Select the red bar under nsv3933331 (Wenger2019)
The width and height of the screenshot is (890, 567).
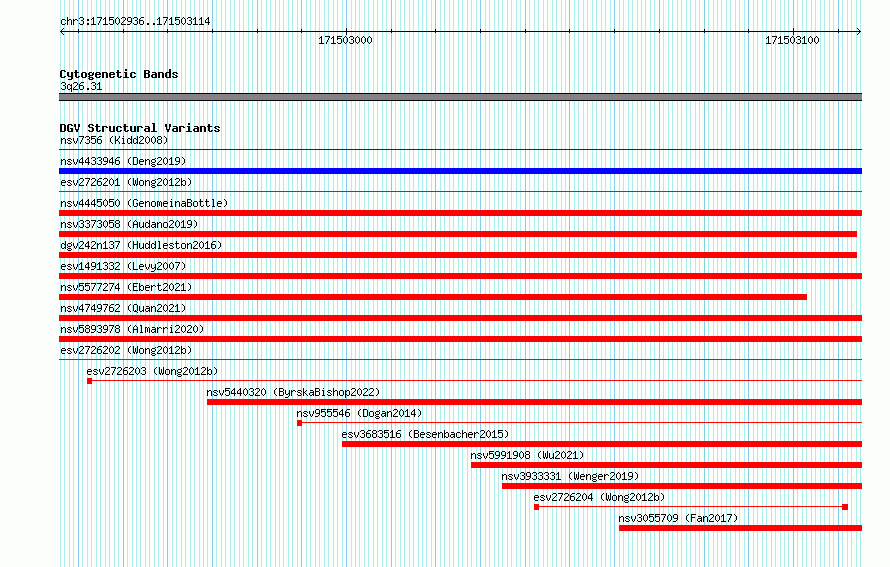(682, 486)
